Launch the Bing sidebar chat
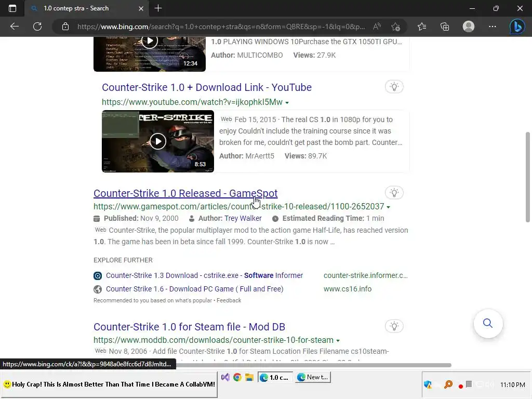This screenshot has height=399, width=532. (517, 26)
